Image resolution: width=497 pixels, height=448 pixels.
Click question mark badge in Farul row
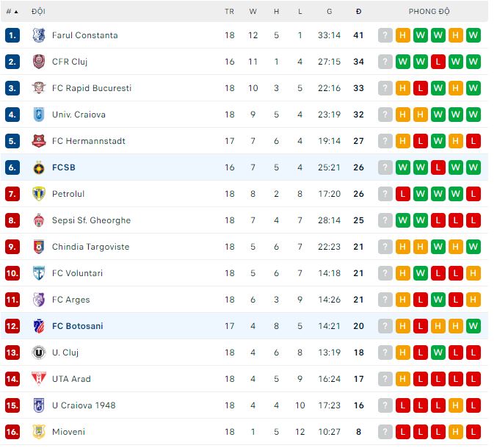tap(385, 35)
